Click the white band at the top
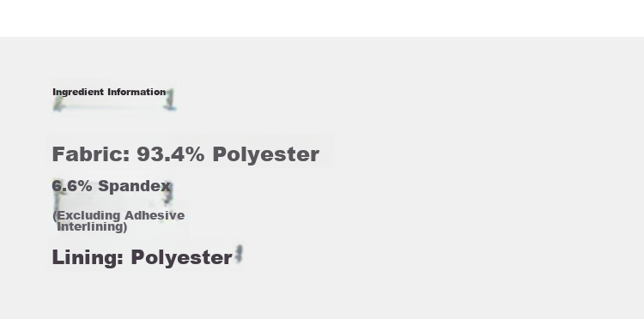 (x=322, y=19)
